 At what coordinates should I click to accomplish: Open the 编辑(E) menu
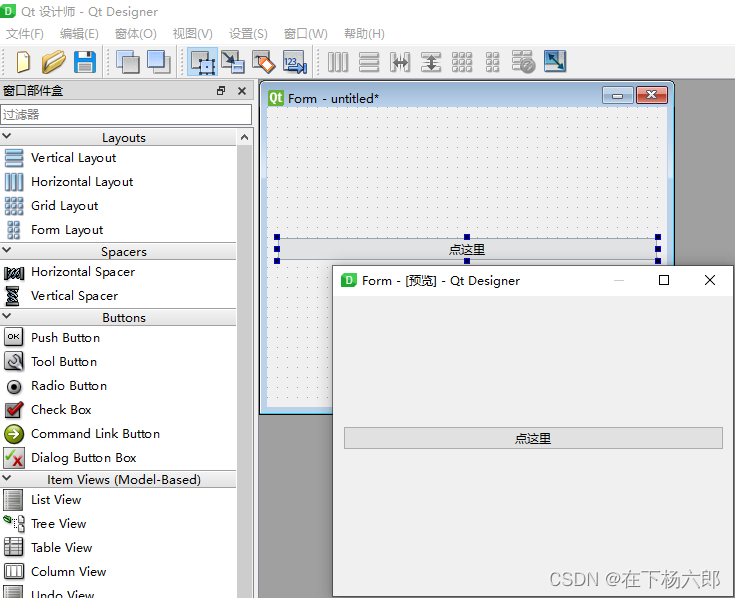pyautogui.click(x=79, y=34)
